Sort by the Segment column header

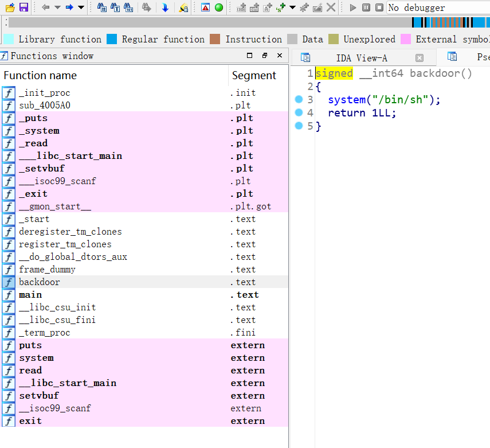[x=258, y=75]
